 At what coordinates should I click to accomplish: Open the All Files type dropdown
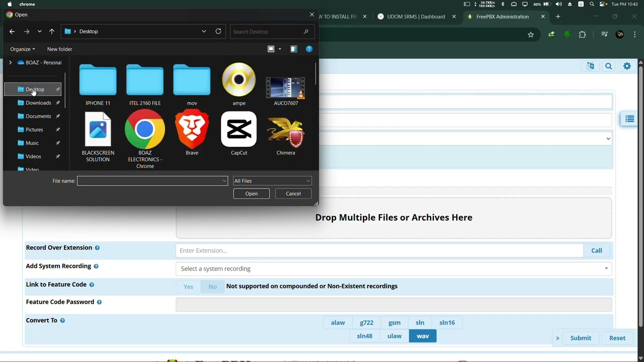[x=272, y=181]
